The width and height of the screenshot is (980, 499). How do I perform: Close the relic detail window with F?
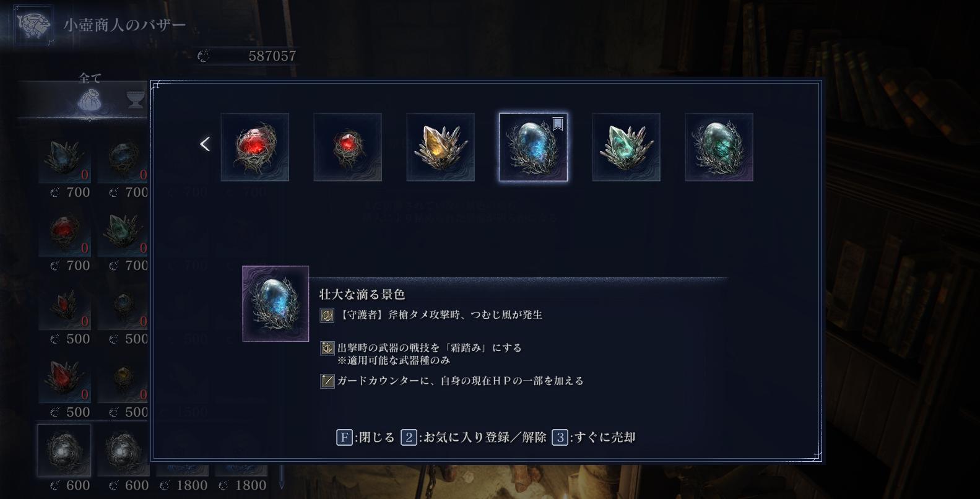(x=365, y=438)
